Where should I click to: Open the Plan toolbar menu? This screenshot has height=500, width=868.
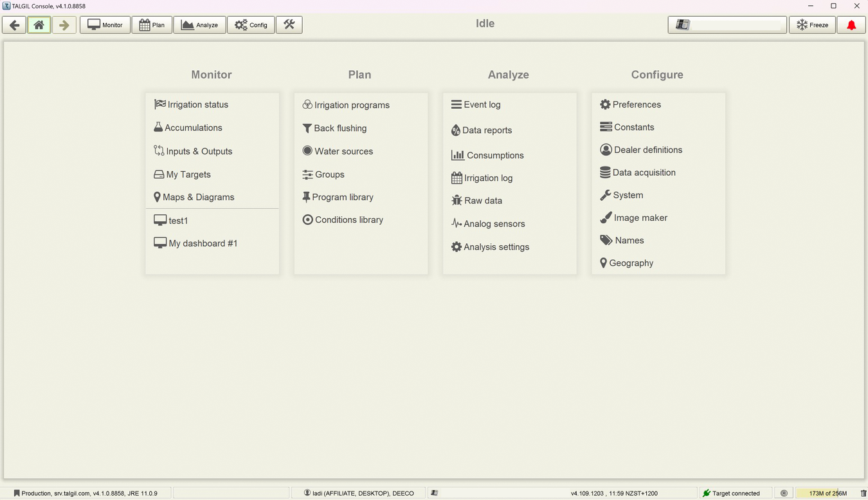coord(152,25)
